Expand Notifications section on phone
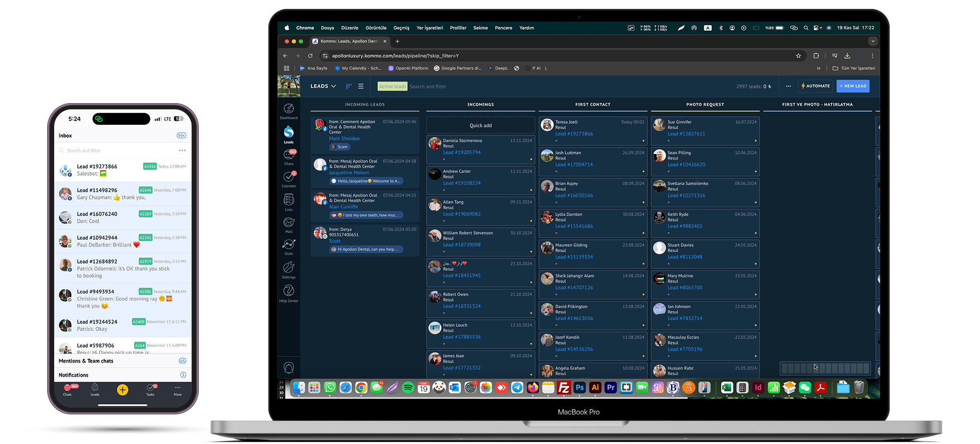Image resolution: width=980 pixels, height=444 pixels. point(122,375)
